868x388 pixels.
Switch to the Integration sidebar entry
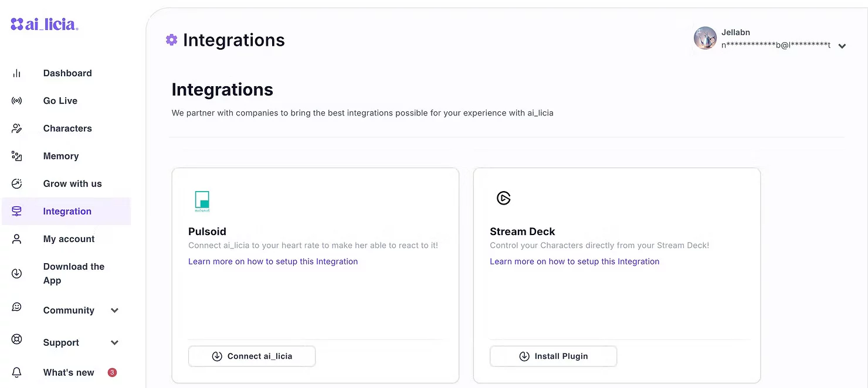click(67, 211)
